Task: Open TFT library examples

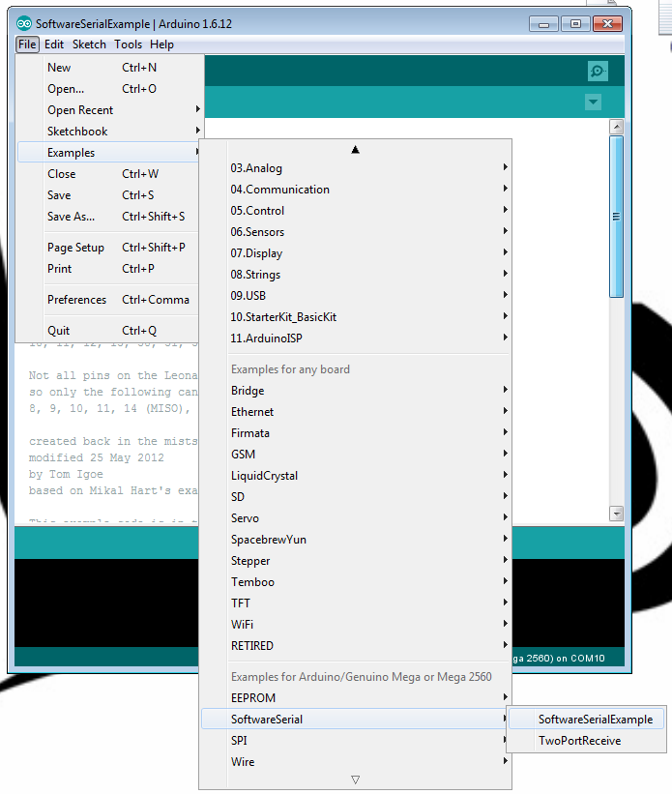Action: [x=356, y=603]
